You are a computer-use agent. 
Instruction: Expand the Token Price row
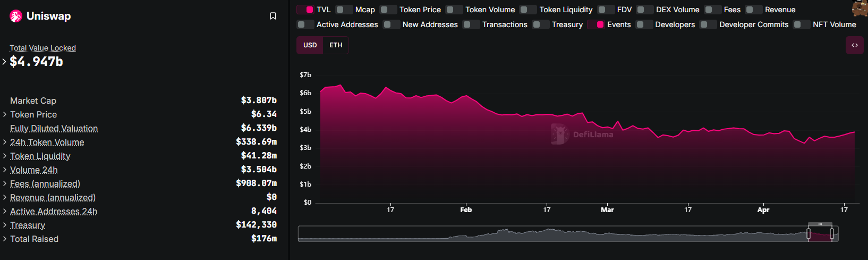coord(5,114)
